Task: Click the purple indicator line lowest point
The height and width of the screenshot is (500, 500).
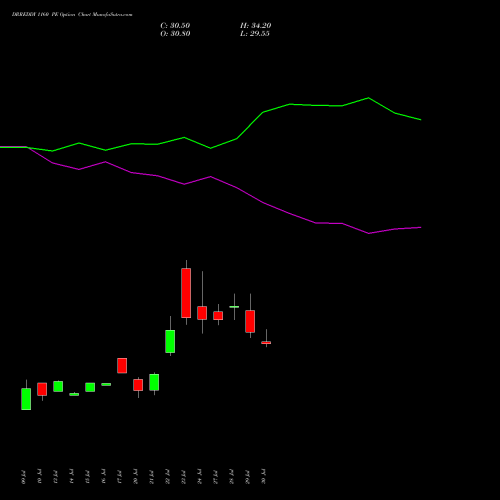Action: [x=369, y=233]
